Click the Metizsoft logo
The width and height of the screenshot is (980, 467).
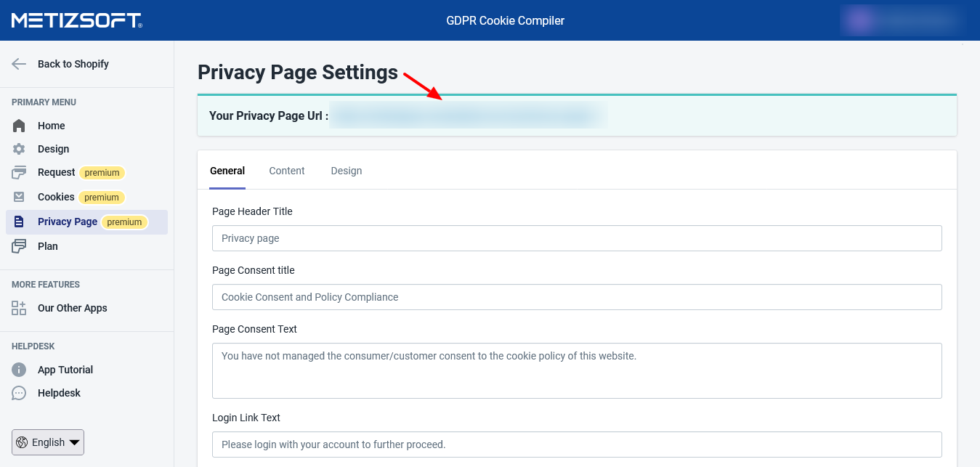tap(77, 20)
